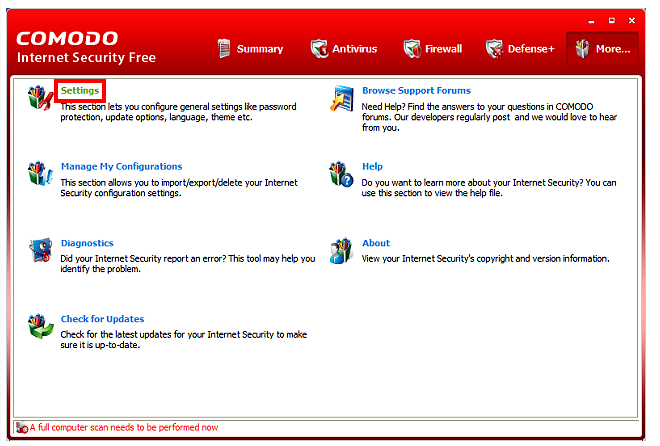Open the Antivirus tab
The image size is (660, 446).
[344, 49]
